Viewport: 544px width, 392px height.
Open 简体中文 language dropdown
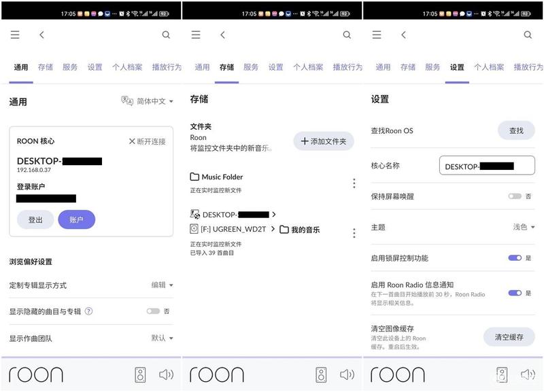155,101
